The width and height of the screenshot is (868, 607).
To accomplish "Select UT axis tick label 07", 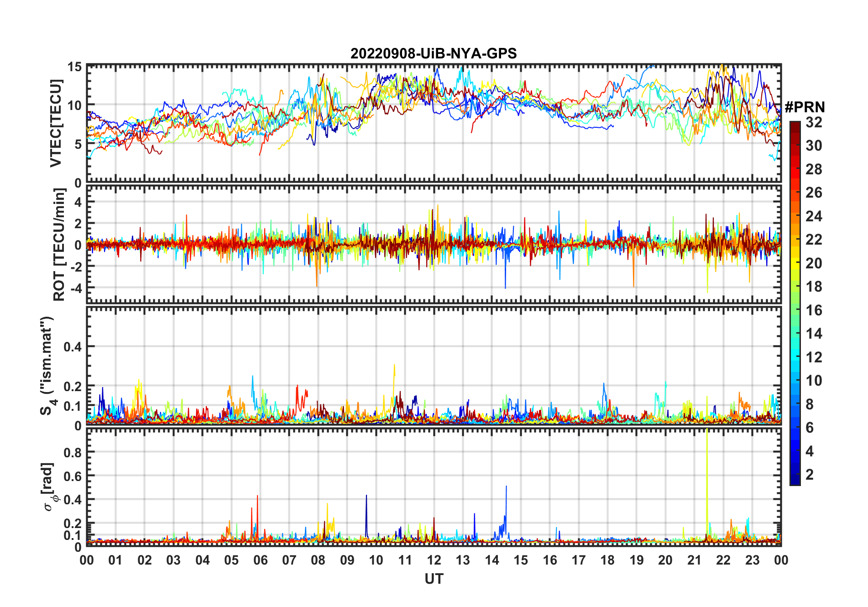I will click(x=289, y=560).
